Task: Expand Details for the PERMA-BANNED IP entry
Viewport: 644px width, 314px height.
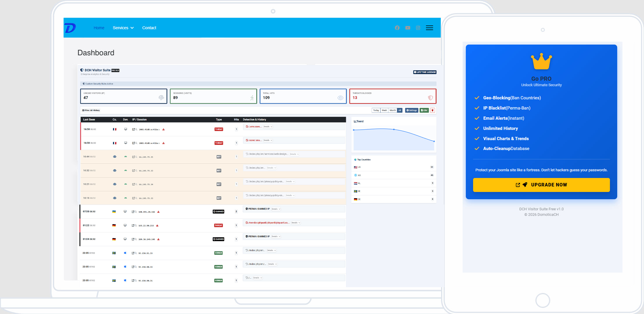Action: [275, 209]
